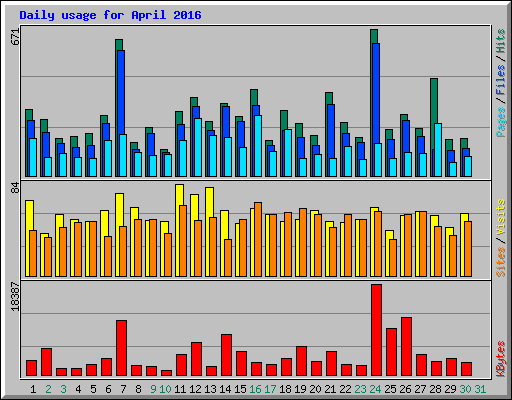Select day label "2" on the x-axis

[x=48, y=389]
